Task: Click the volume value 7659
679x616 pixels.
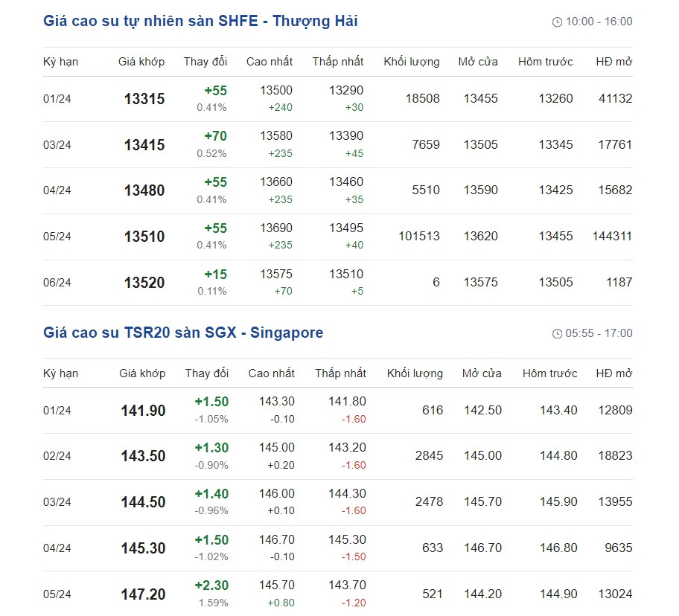Action: [x=426, y=144]
